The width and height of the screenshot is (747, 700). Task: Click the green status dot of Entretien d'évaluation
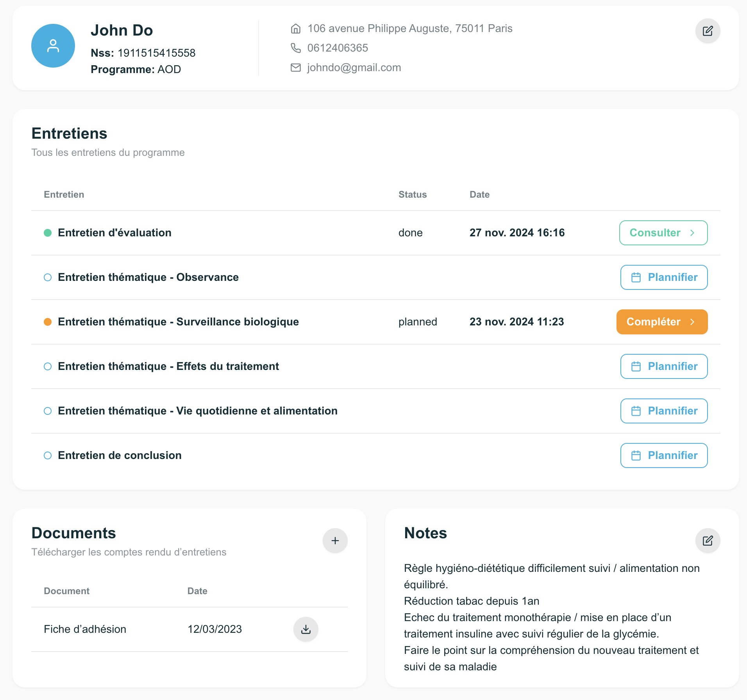point(48,233)
